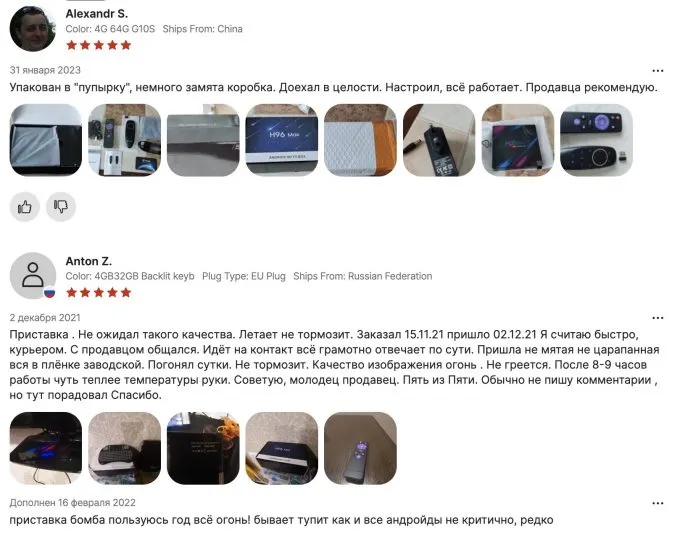Screen dimensions: 680x533
Task: Open Anton's photo of the glowing TV box
Action: 46,448
